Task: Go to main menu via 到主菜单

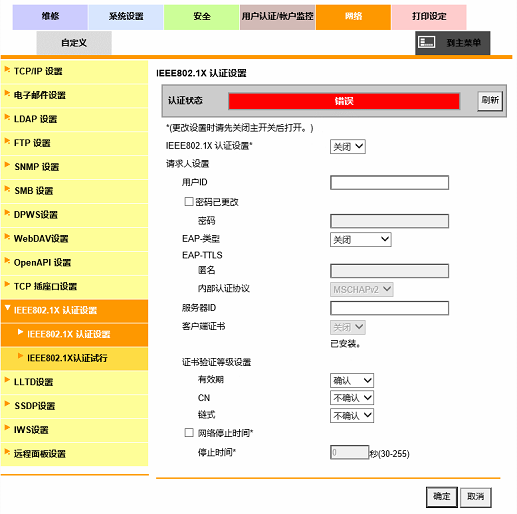Action: click(x=453, y=43)
